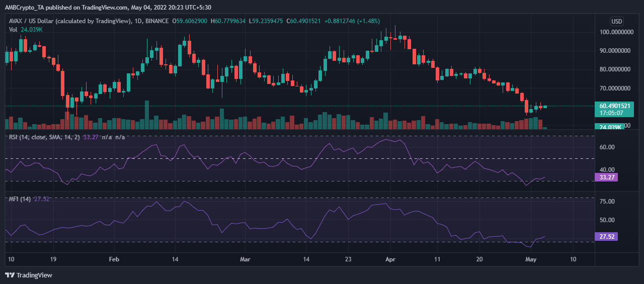This screenshot has height=284, width=644.
Task: Click the 60.00 level on RSI scale
Action: (x=608, y=147)
